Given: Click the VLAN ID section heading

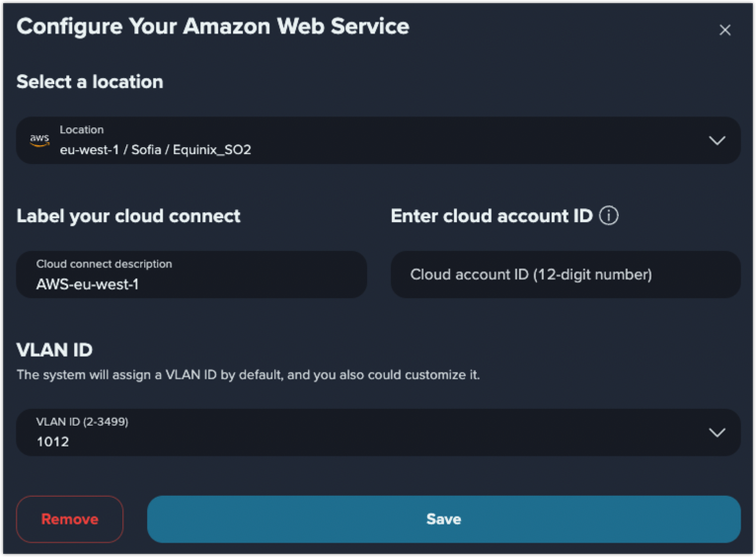Looking at the screenshot, I should (54, 351).
